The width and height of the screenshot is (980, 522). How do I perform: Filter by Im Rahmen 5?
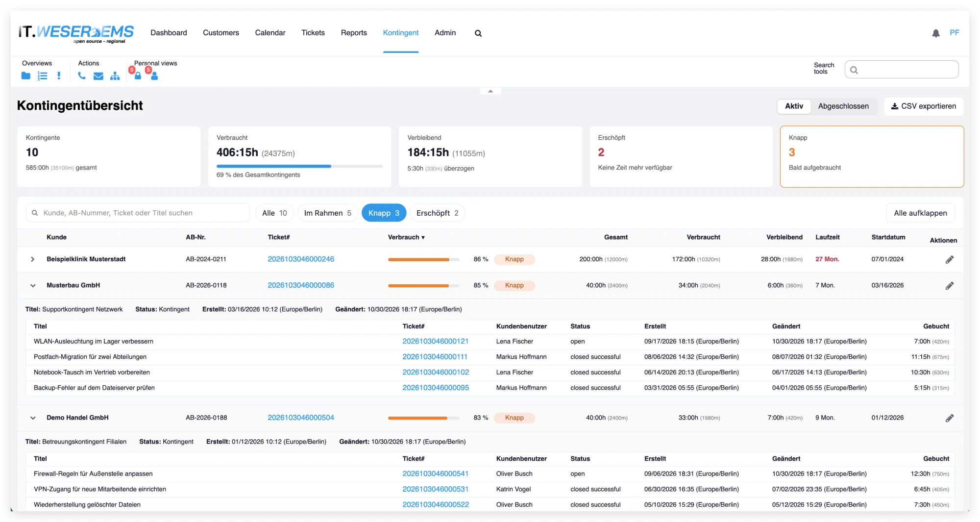pos(327,213)
